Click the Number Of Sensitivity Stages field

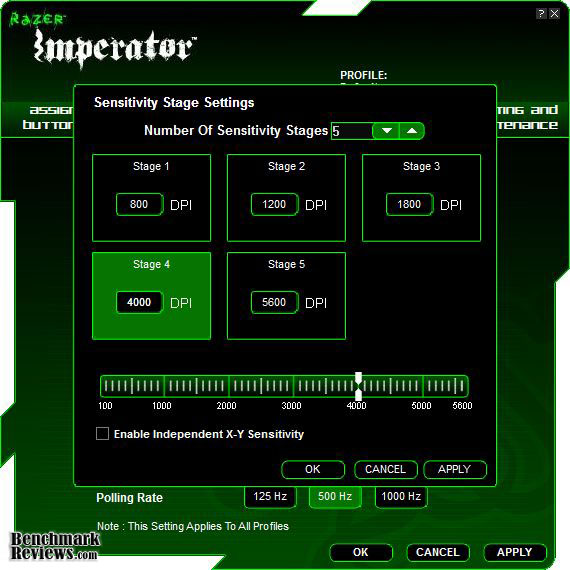(x=352, y=131)
